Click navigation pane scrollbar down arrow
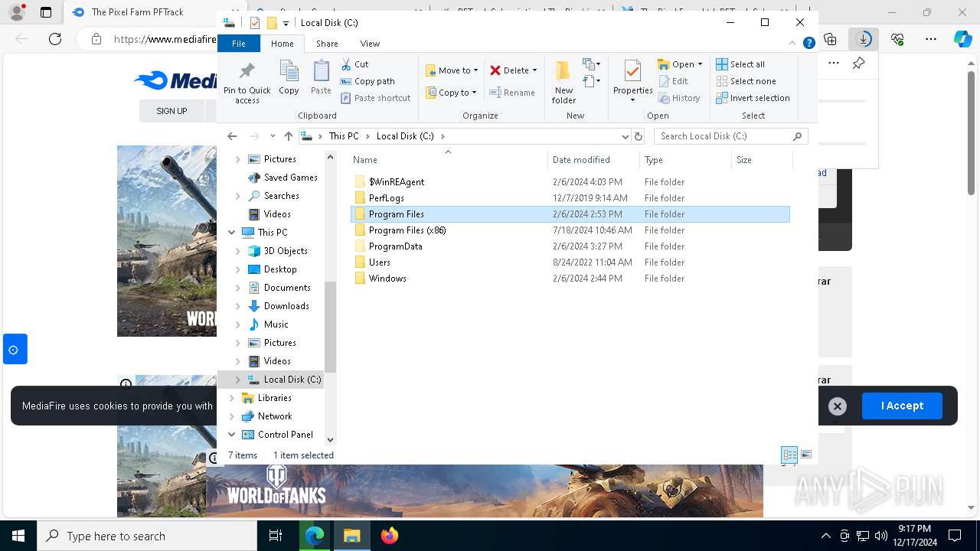 (331, 440)
